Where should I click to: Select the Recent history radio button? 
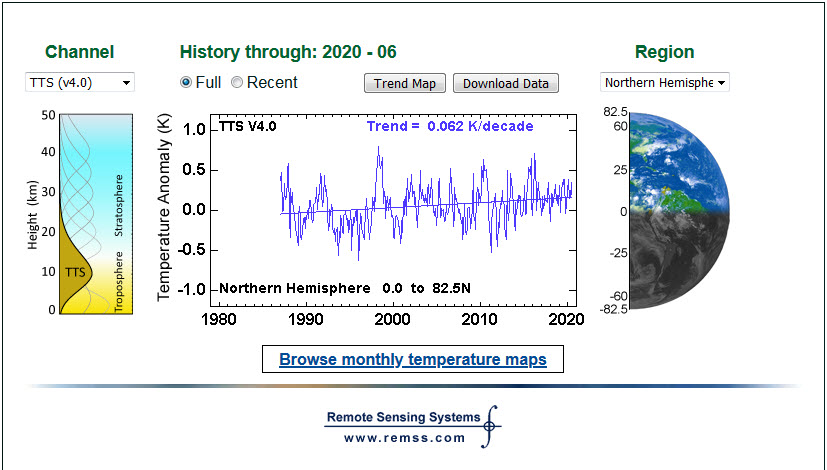(x=237, y=82)
